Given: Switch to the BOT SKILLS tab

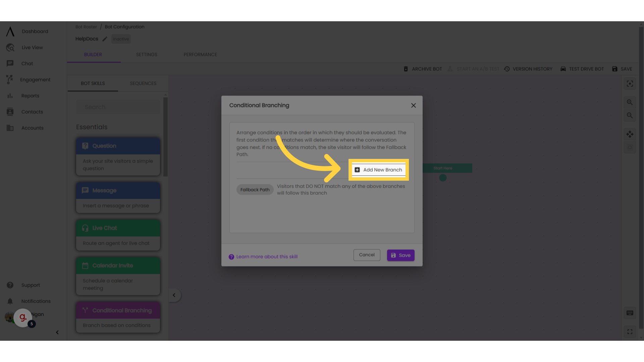Looking at the screenshot, I should click(x=93, y=83).
